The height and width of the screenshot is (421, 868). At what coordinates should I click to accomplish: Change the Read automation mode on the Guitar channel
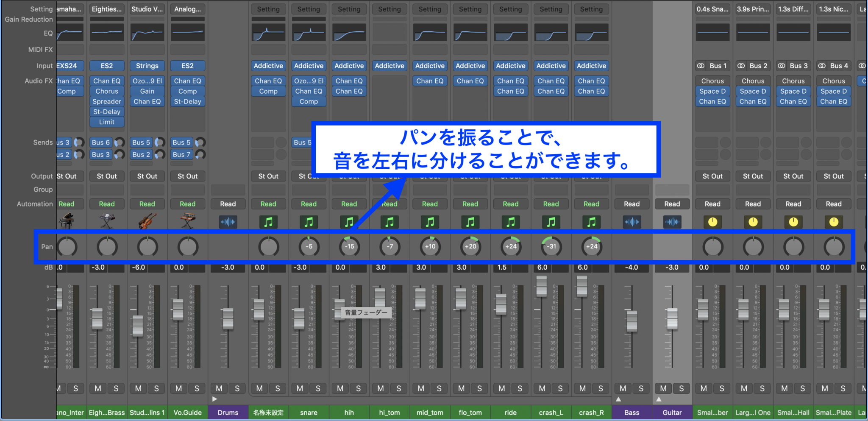coord(672,204)
